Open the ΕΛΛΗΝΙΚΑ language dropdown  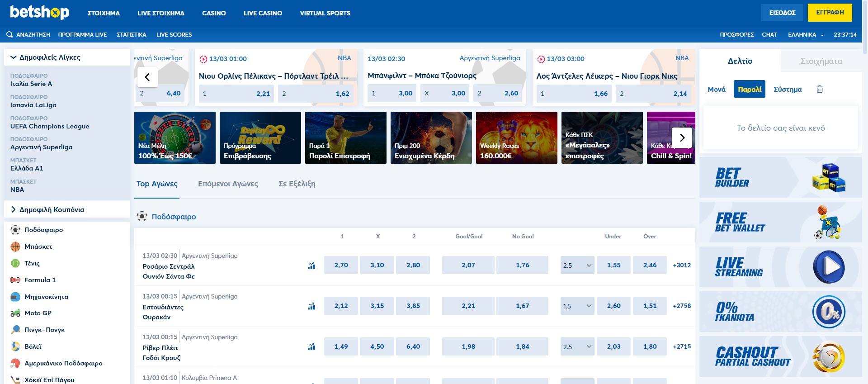coord(806,34)
